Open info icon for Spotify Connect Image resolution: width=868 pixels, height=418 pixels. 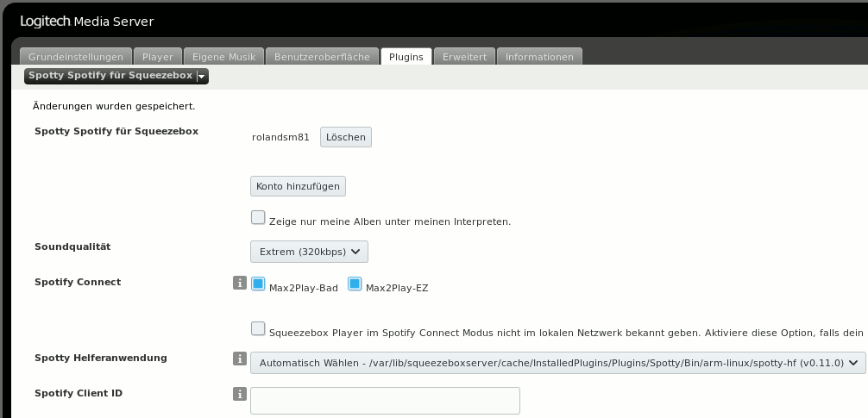pyautogui.click(x=240, y=283)
